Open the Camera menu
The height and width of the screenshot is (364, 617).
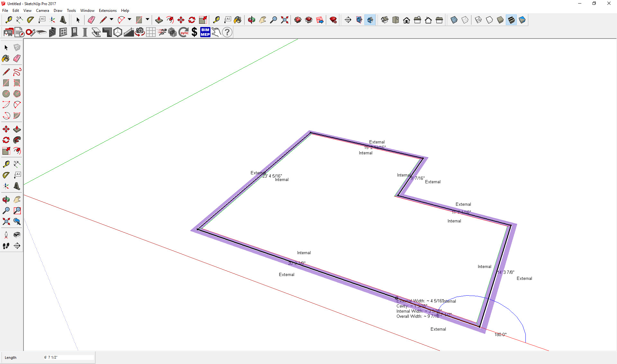[42, 11]
